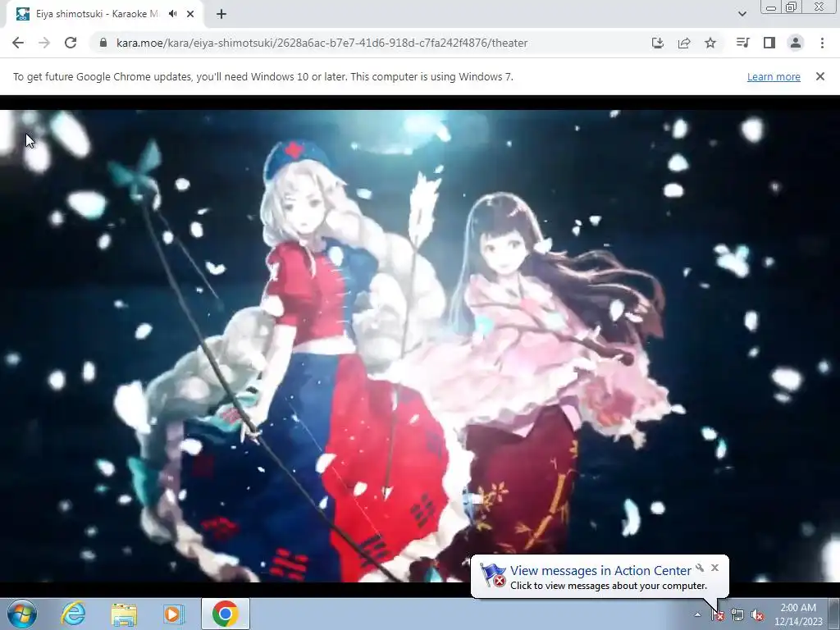The width and height of the screenshot is (840, 630).
Task: Bookmark this tab with the star icon
Action: click(x=710, y=43)
